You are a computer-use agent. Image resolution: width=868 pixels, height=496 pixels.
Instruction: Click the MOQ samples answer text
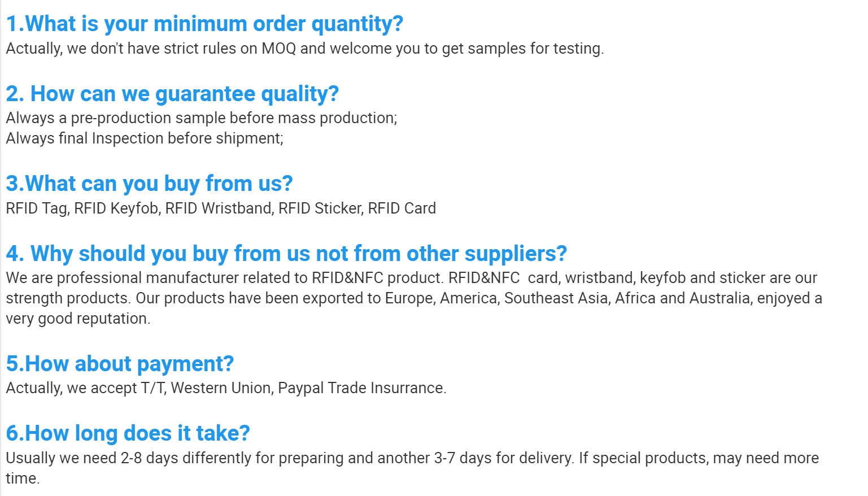pyautogui.click(x=305, y=49)
